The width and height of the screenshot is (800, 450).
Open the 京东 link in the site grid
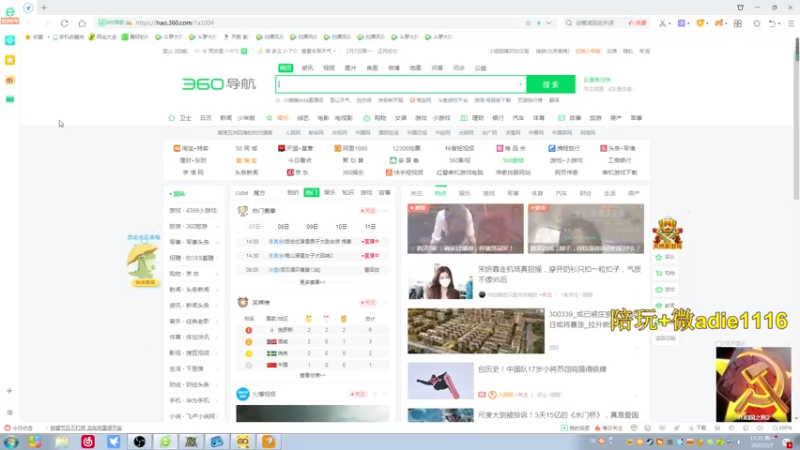[x=298, y=172]
